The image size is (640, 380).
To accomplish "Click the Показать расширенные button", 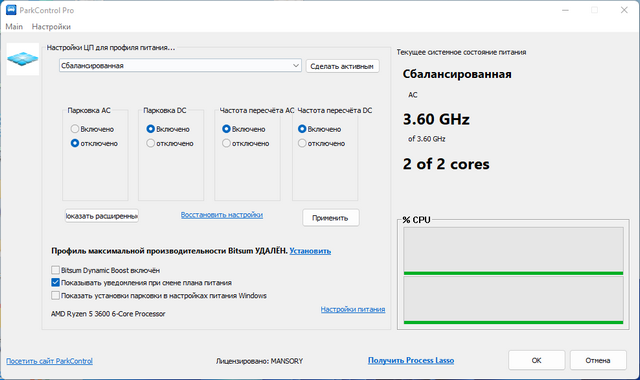I will [102, 216].
